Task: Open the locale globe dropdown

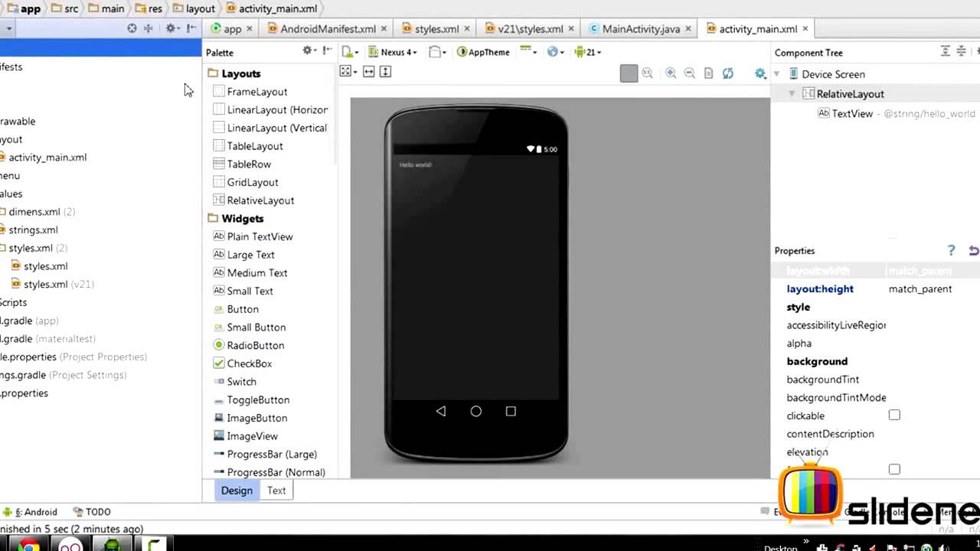Action: click(556, 52)
